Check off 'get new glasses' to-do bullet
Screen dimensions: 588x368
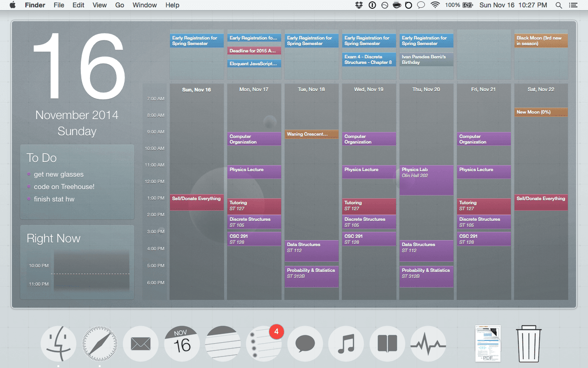29,174
